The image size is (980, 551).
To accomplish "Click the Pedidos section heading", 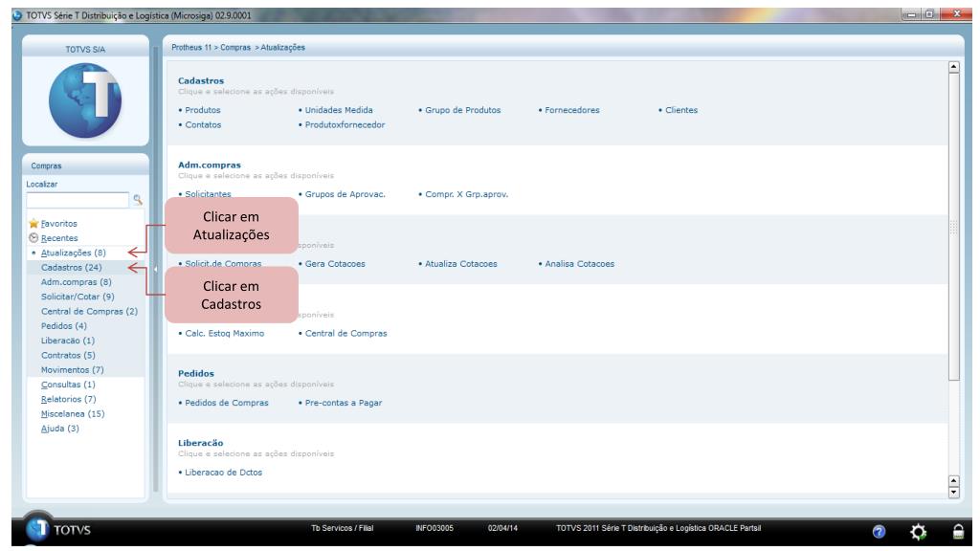I will point(195,374).
